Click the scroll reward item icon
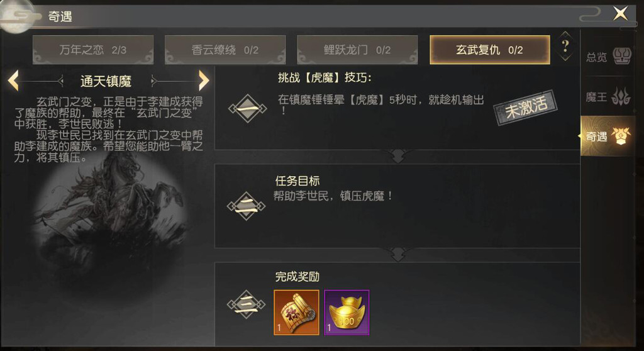Viewport: 644px width, 351px height. [297, 313]
